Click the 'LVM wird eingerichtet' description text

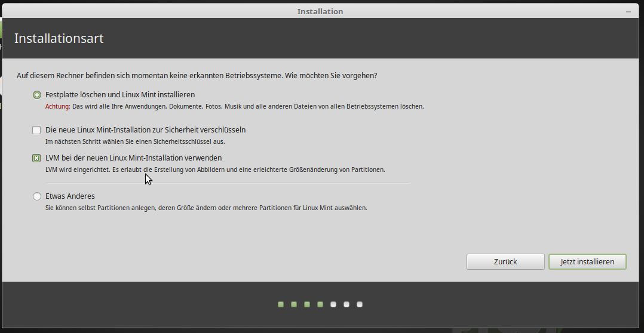pos(215,169)
